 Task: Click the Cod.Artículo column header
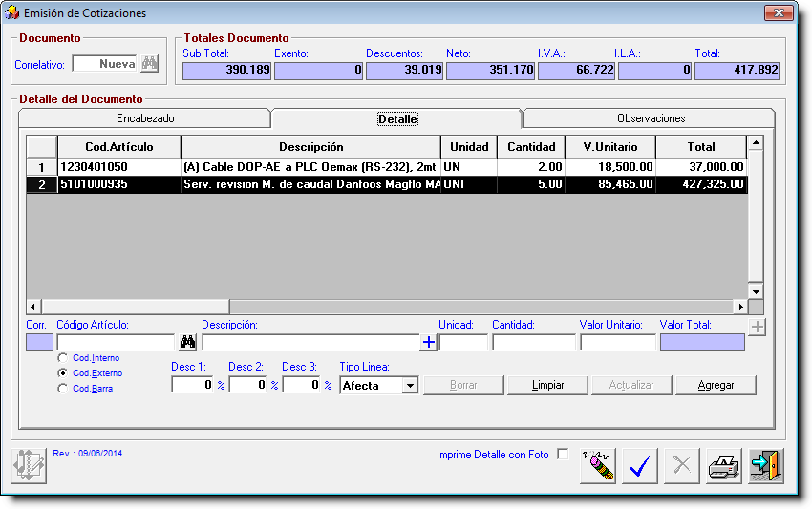[119, 147]
